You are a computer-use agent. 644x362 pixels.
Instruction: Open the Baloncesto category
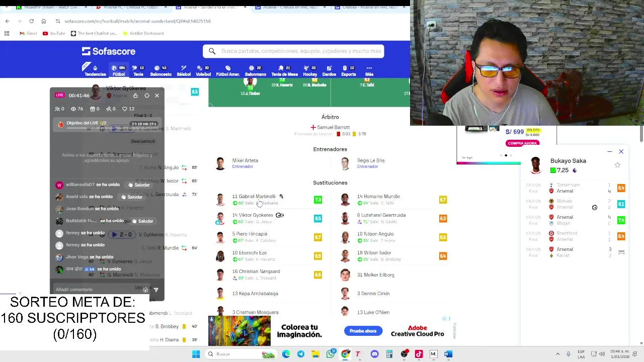(161, 70)
